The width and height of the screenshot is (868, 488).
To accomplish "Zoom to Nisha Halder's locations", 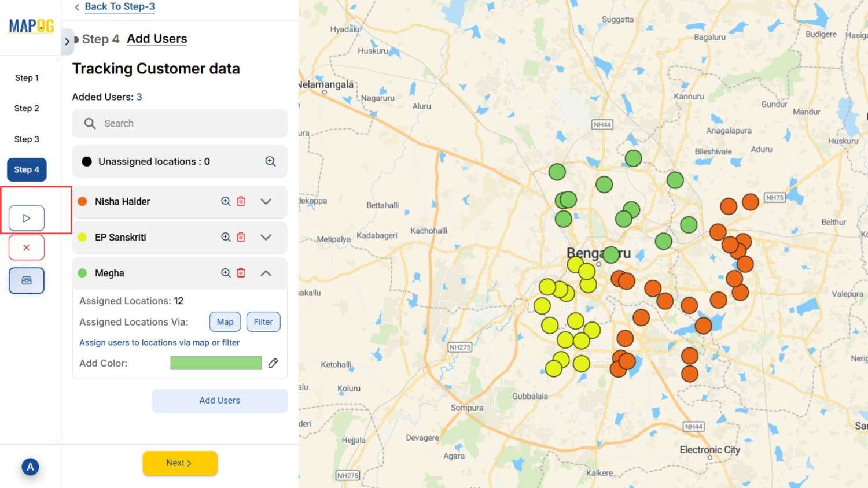I will pyautogui.click(x=226, y=201).
